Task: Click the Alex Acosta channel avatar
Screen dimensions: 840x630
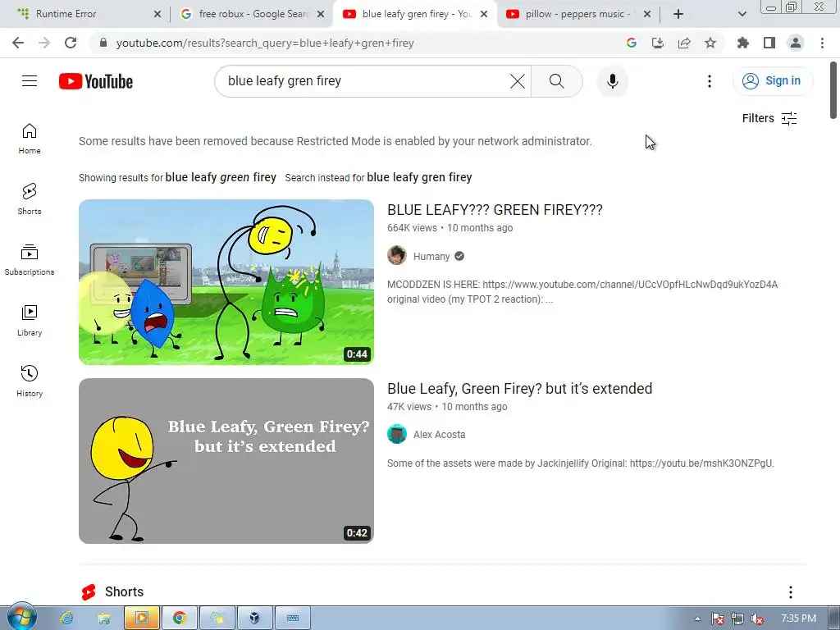Action: coord(397,434)
